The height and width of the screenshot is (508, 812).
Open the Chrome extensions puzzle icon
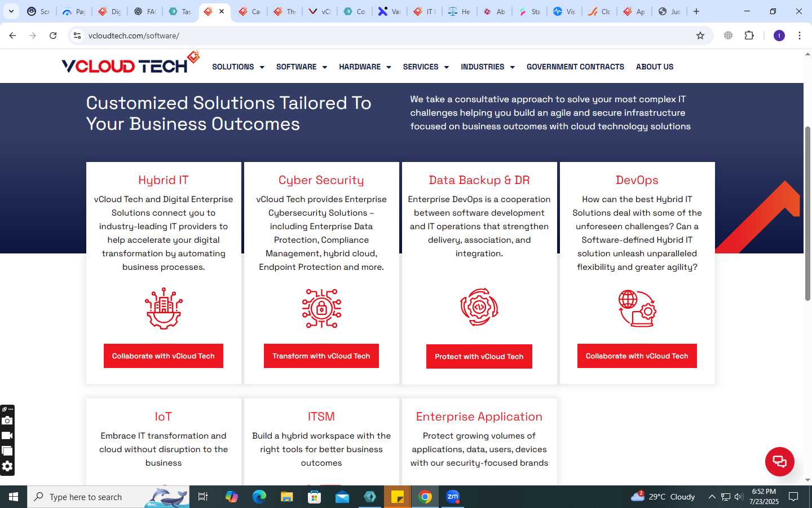(749, 36)
